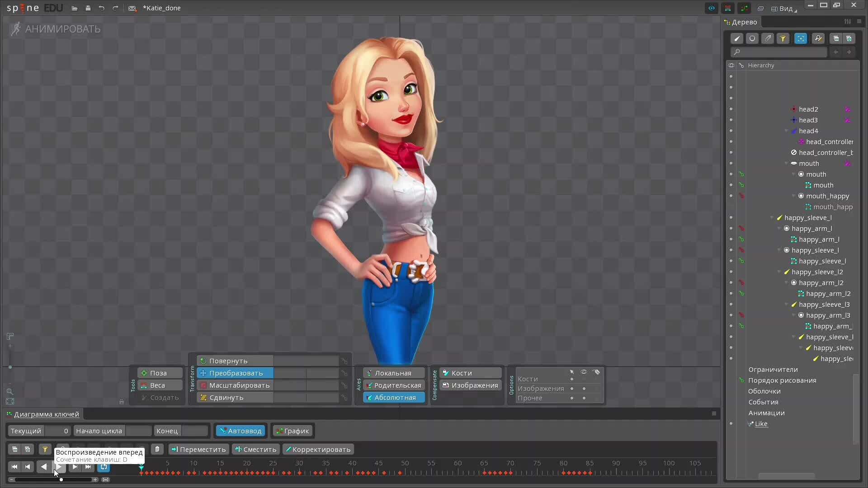Select the Диаграмма ключей tab
Image resolution: width=868 pixels, height=488 pixels.
tap(46, 414)
